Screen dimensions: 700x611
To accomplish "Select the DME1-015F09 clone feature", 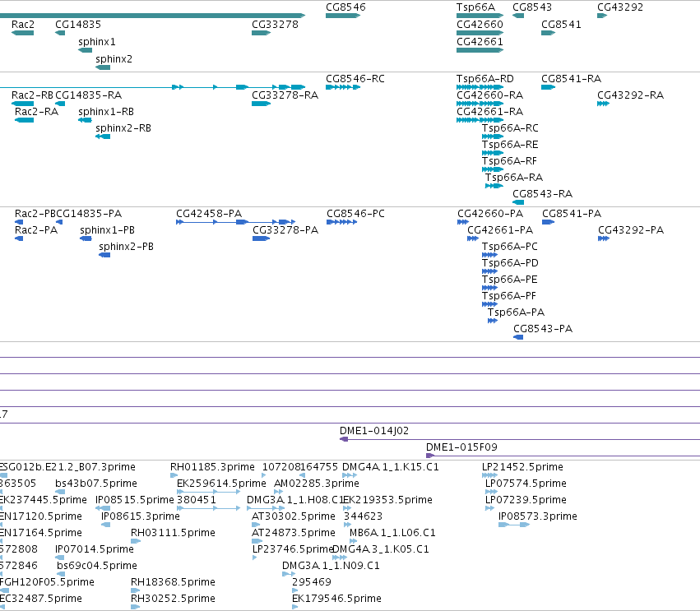I will [563, 456].
